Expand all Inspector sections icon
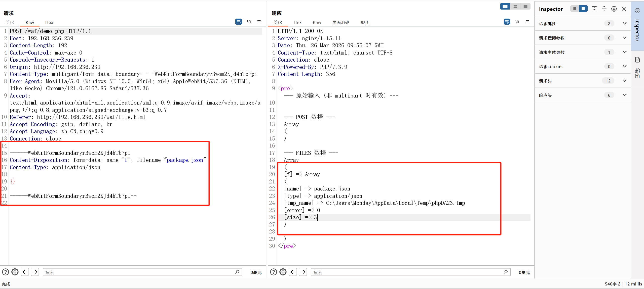Image resolution: width=644 pixels, height=289 pixels. coord(594,9)
